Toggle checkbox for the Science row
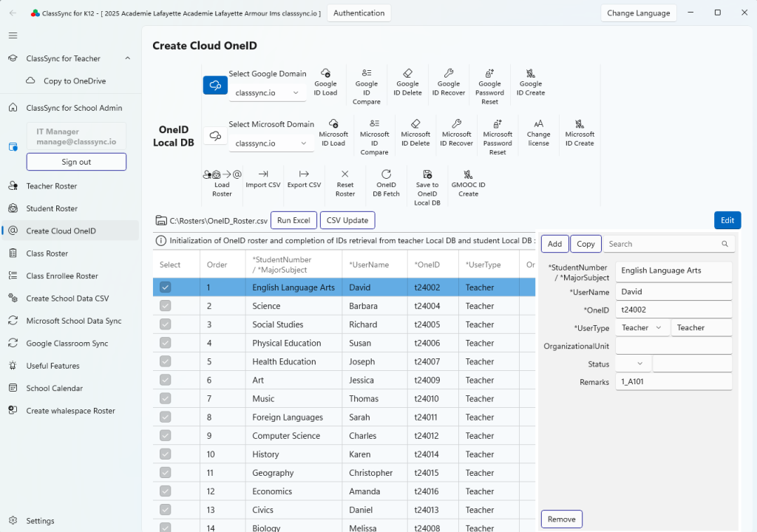757x532 pixels. click(165, 306)
